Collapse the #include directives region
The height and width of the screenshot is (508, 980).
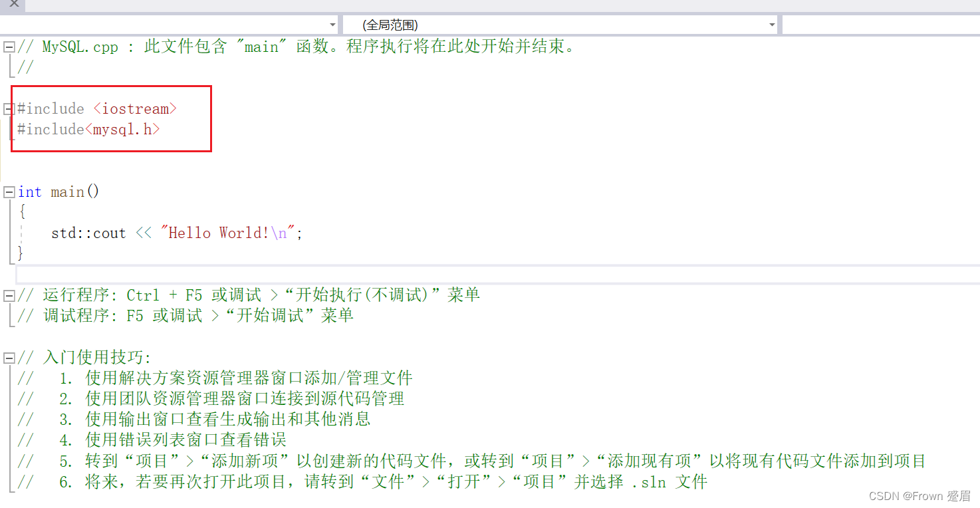[9, 108]
